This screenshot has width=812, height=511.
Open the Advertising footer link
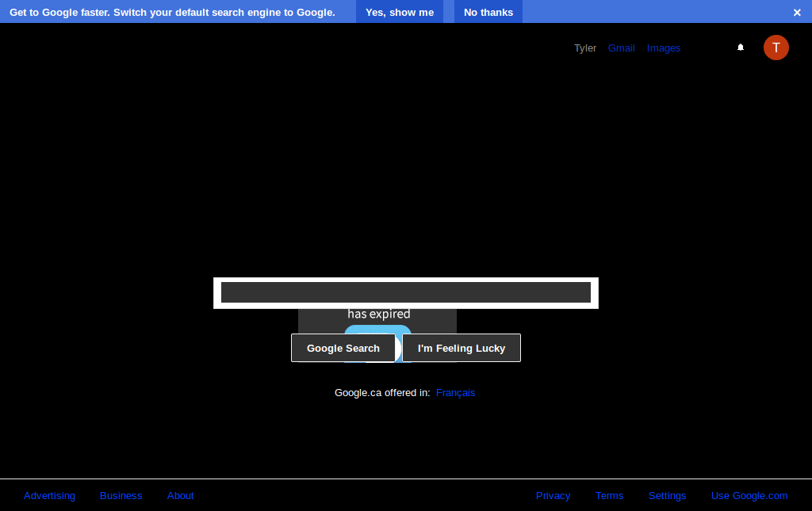(x=49, y=495)
